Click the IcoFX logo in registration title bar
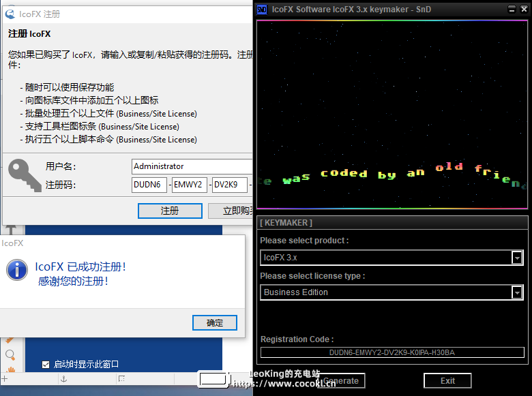532x396 pixels. [10, 14]
